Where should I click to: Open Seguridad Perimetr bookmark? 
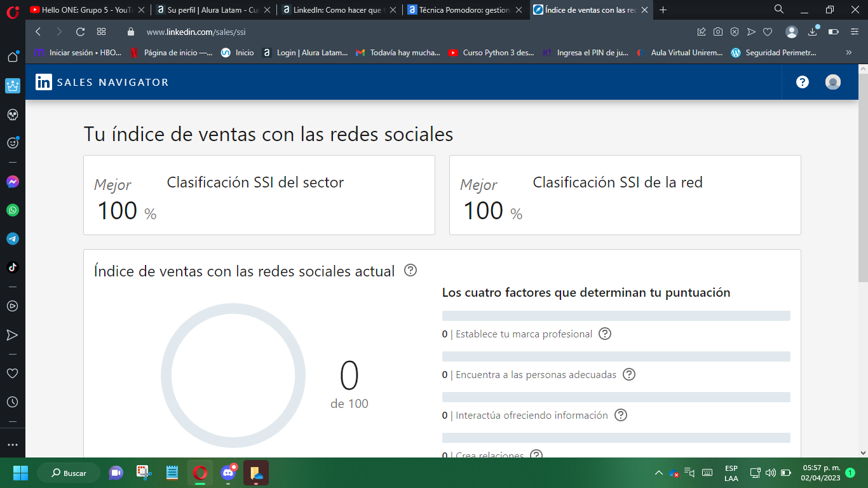(774, 53)
